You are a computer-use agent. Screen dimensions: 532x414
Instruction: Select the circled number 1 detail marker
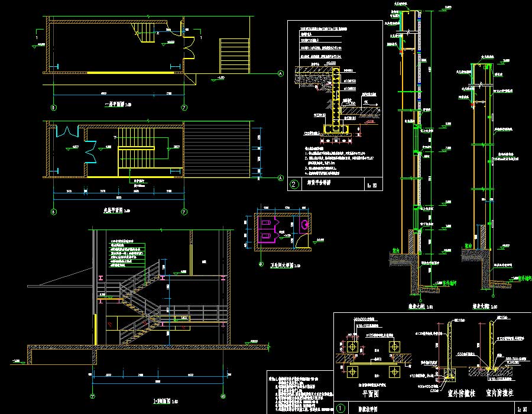pos(340,408)
